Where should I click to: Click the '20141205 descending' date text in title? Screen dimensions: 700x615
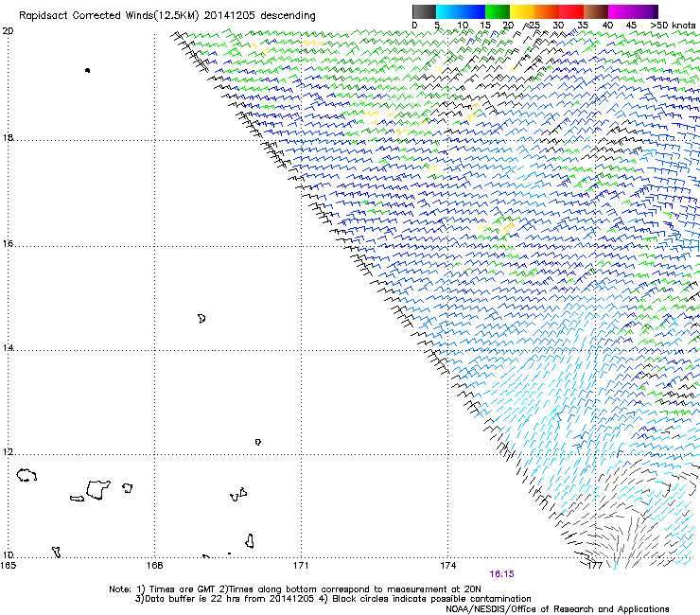(260, 16)
